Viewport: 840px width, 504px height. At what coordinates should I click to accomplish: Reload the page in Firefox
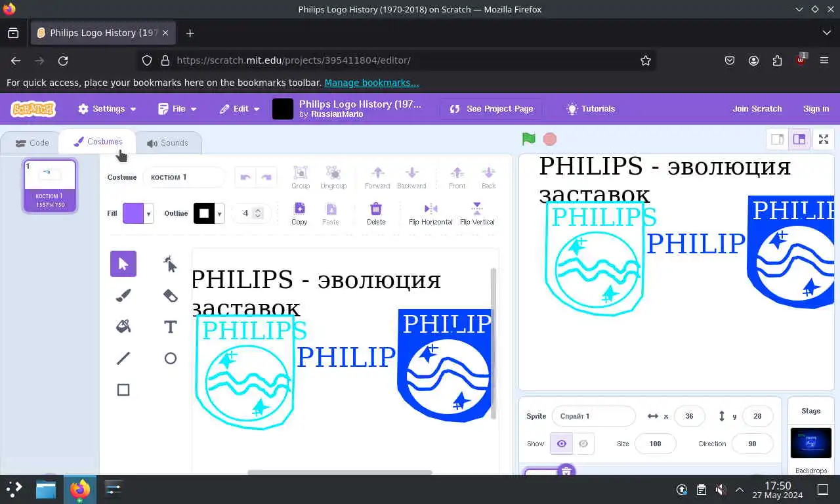pos(63,60)
